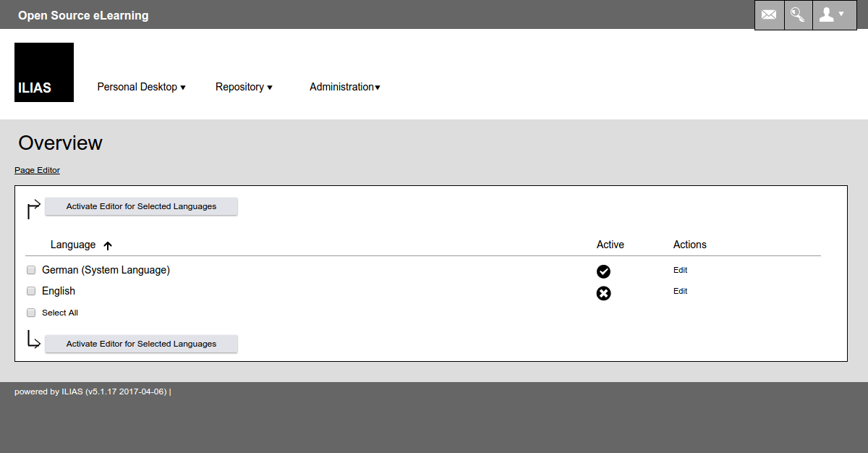The width and height of the screenshot is (868, 453).
Task: Click the English language label
Action: [59, 291]
